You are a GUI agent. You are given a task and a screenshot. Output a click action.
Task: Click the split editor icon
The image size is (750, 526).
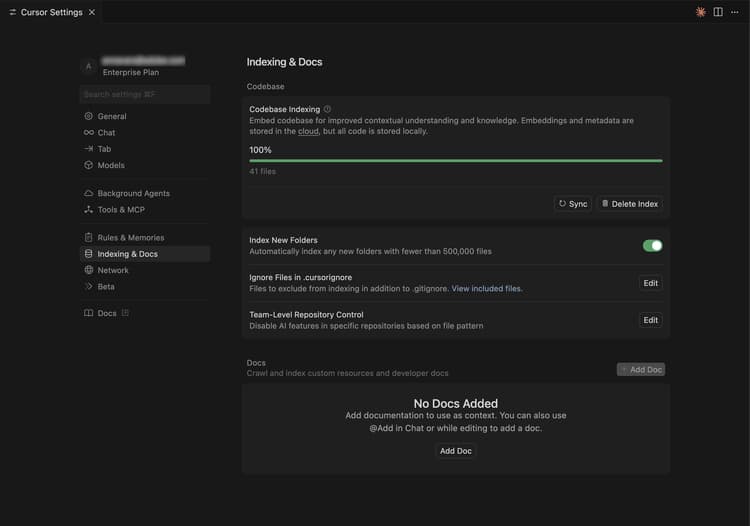pos(718,12)
